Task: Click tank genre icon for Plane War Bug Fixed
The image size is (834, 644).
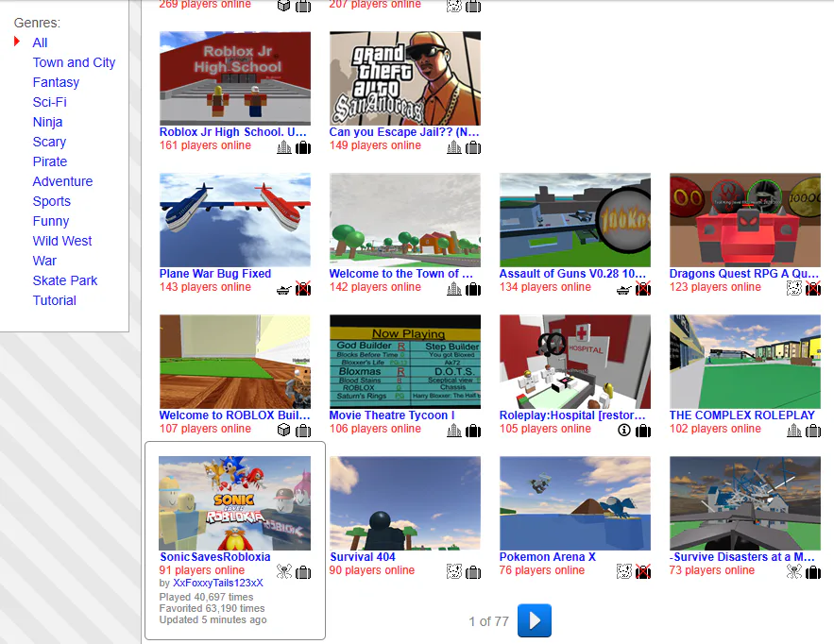Action: pos(284,289)
